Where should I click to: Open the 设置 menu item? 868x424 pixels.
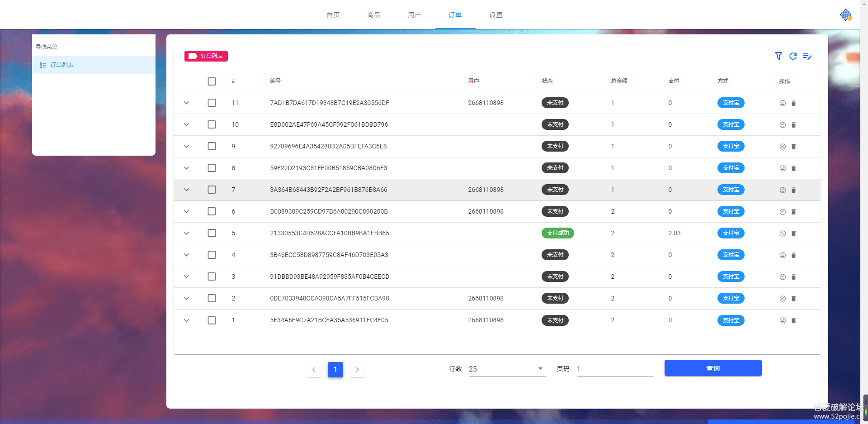[495, 14]
